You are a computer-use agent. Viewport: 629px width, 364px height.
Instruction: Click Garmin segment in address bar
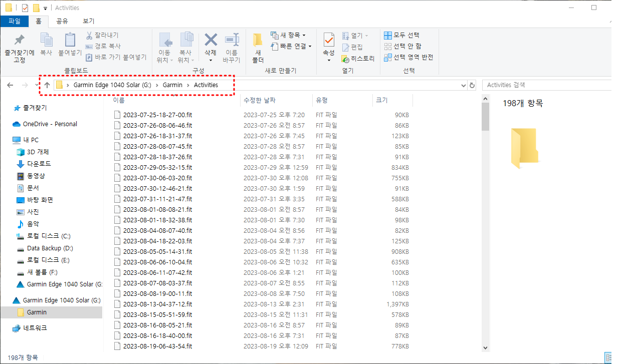click(x=172, y=85)
